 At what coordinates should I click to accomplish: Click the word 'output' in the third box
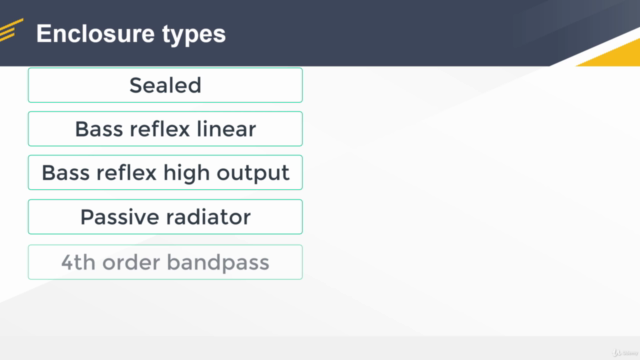click(253, 173)
